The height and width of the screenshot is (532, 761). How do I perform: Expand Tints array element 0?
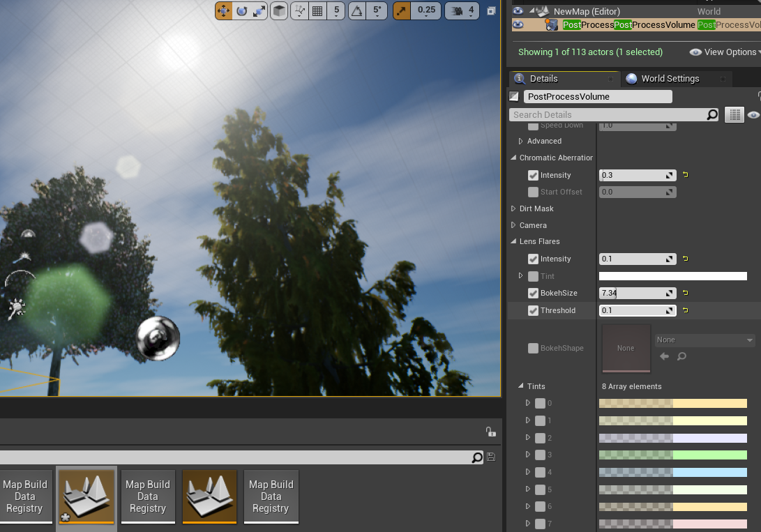click(527, 403)
